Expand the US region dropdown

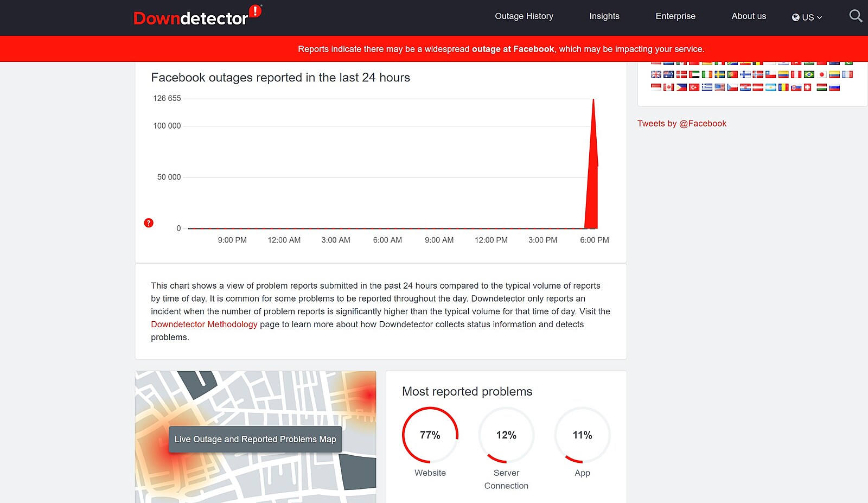coord(807,17)
